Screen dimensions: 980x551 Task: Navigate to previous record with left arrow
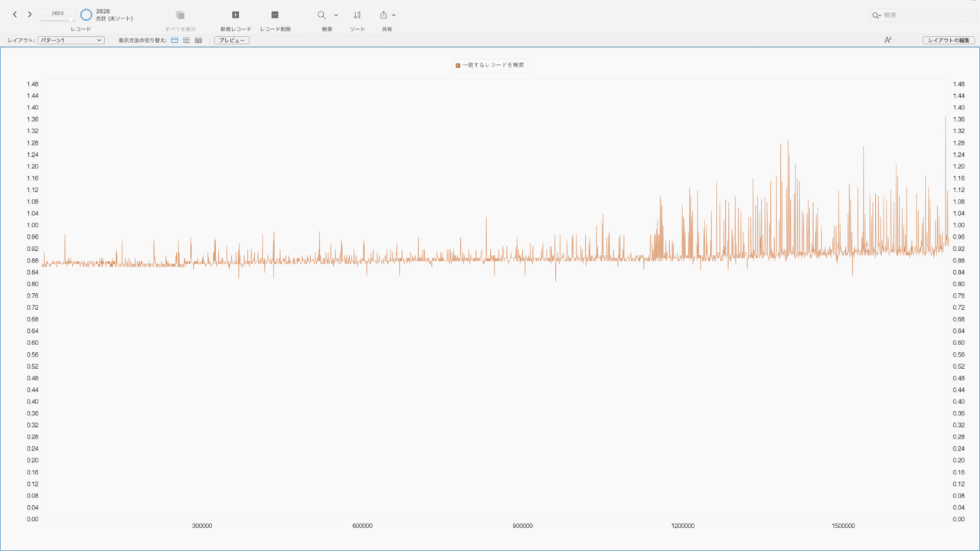(15, 14)
